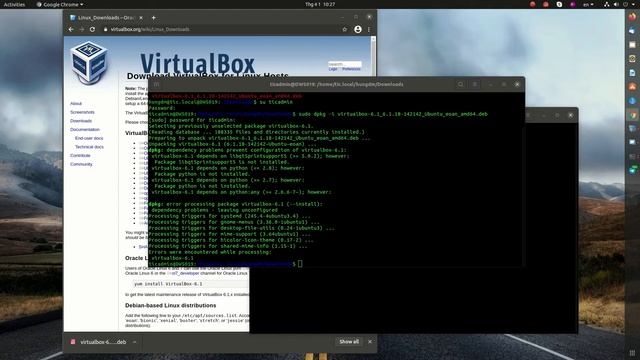Click the purple tray indicator icon
Viewport: 640px width, 360px height.
coord(573,4)
